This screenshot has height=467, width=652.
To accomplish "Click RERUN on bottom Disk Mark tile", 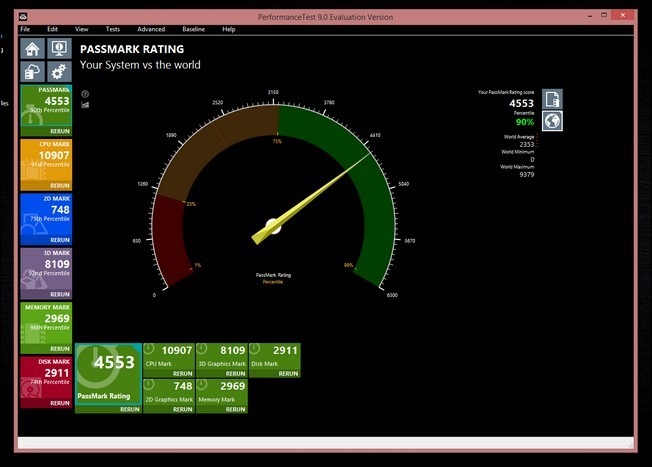I will pos(289,374).
